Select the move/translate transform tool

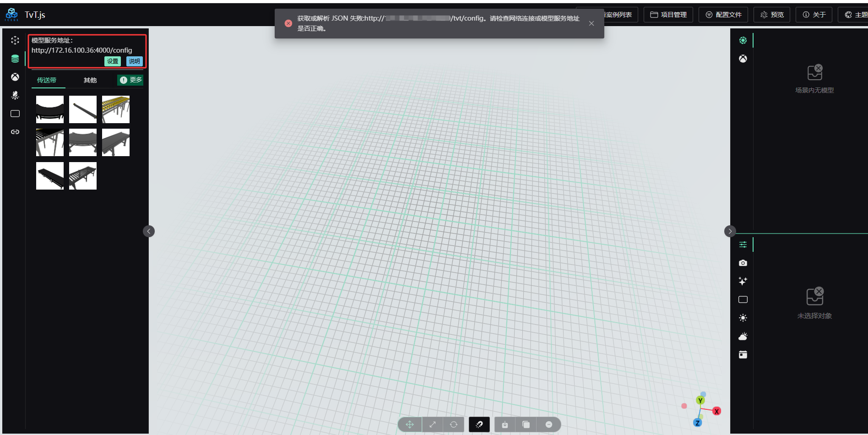click(409, 424)
